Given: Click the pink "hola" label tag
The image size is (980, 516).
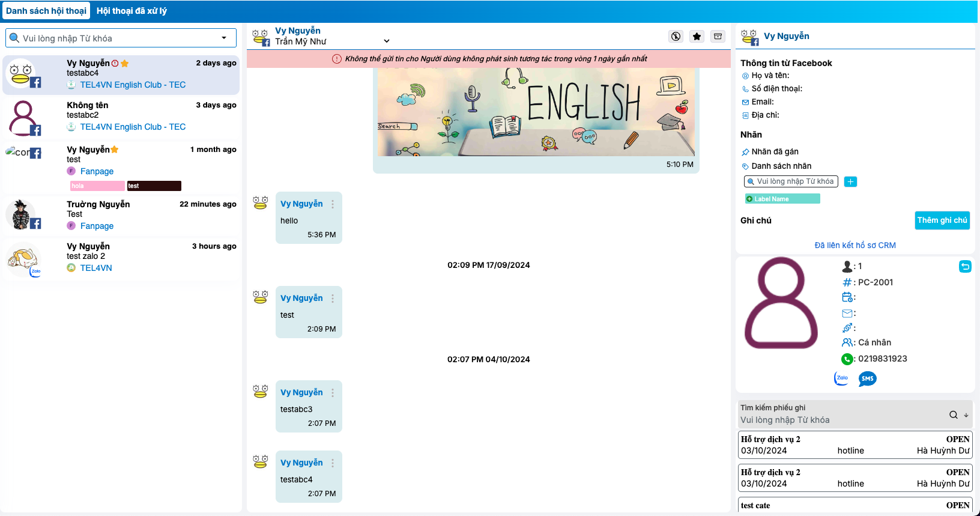Looking at the screenshot, I should 97,186.
